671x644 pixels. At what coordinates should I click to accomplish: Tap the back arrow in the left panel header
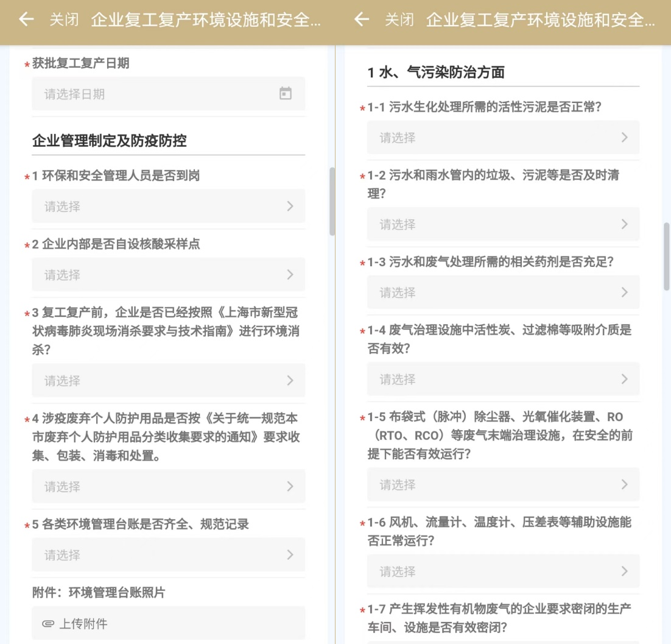27,19
